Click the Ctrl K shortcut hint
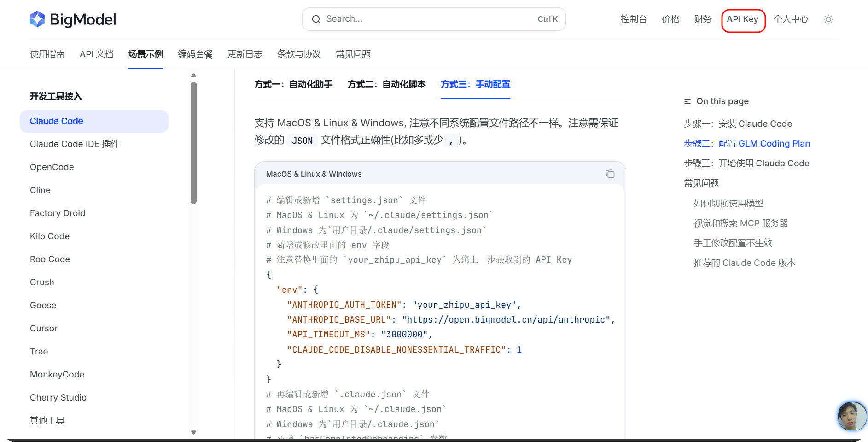Viewport: 868px width, 442px height. (x=548, y=19)
